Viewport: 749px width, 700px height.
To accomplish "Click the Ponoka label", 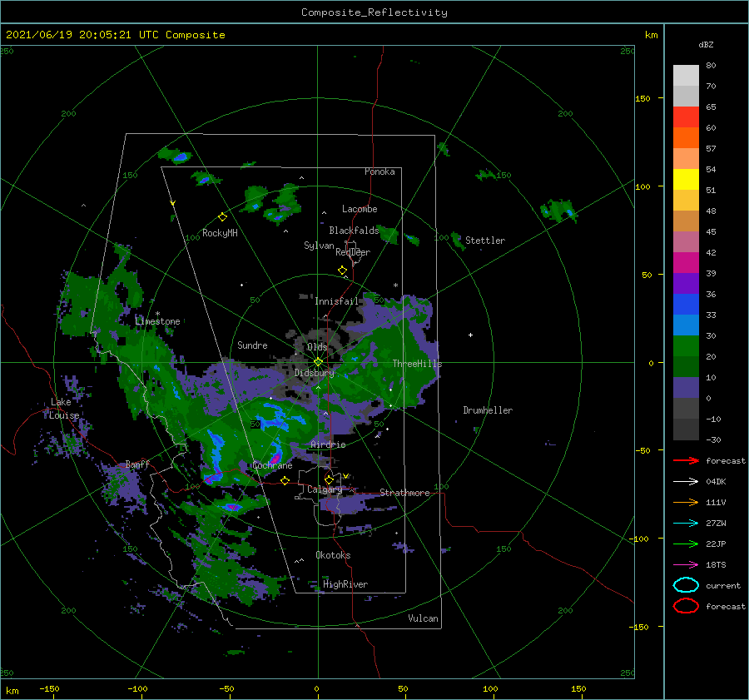I will pyautogui.click(x=379, y=171).
